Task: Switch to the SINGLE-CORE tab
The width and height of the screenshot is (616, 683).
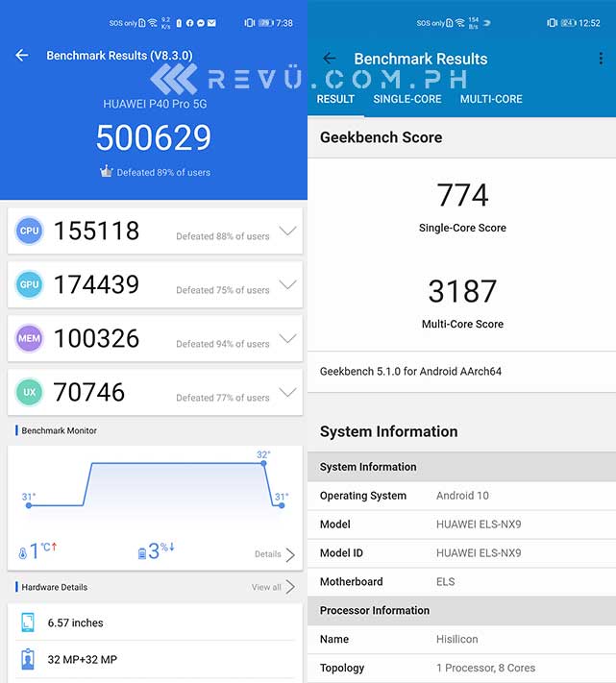Action: coord(407,99)
